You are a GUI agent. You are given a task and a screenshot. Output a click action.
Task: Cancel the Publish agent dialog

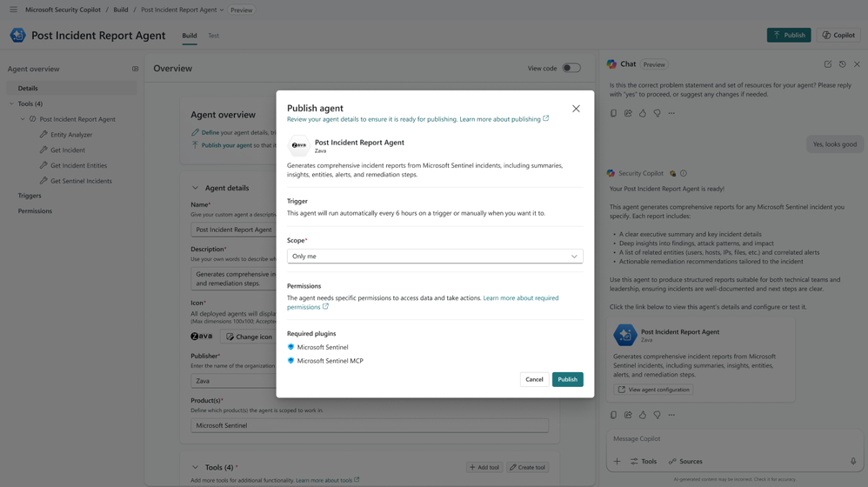point(534,379)
